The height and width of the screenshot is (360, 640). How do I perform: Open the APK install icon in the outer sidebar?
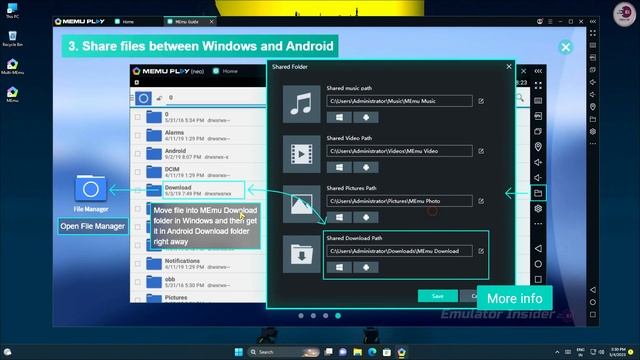pyautogui.click(x=593, y=58)
